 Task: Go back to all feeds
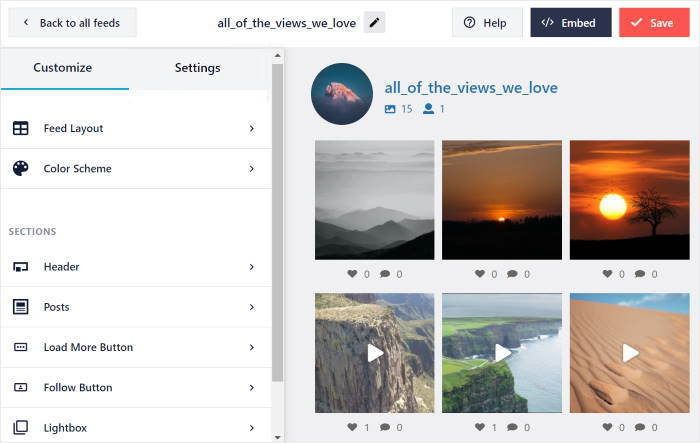pyautogui.click(x=72, y=23)
